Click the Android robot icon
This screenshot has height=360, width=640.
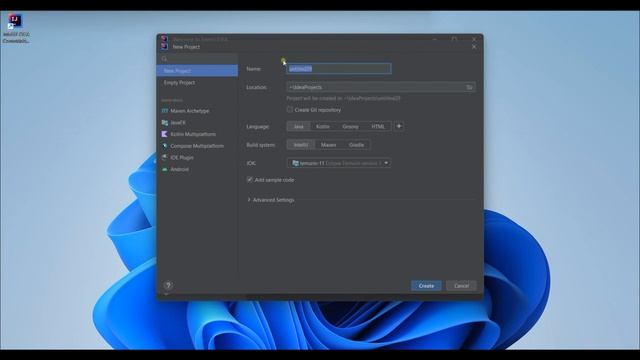164,169
